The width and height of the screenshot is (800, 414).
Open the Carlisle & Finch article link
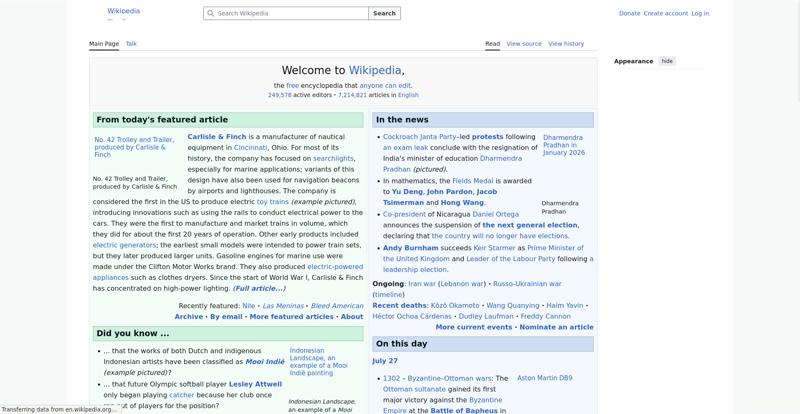(x=217, y=137)
